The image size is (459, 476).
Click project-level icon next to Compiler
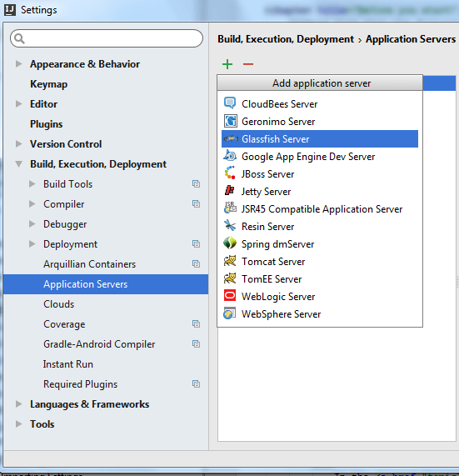tap(196, 204)
